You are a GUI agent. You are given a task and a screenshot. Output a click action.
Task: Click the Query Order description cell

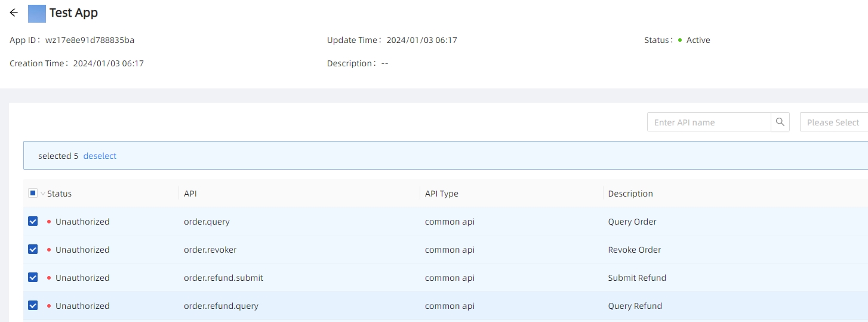(632, 222)
